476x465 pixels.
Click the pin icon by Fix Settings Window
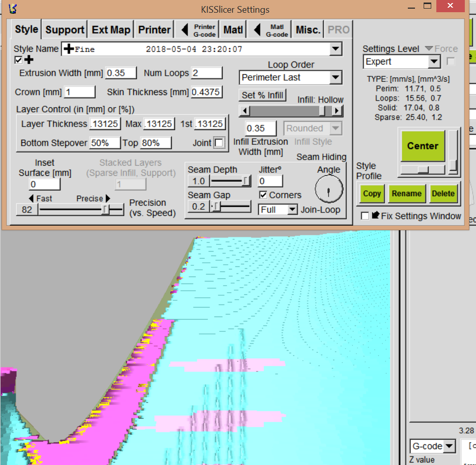click(x=375, y=215)
